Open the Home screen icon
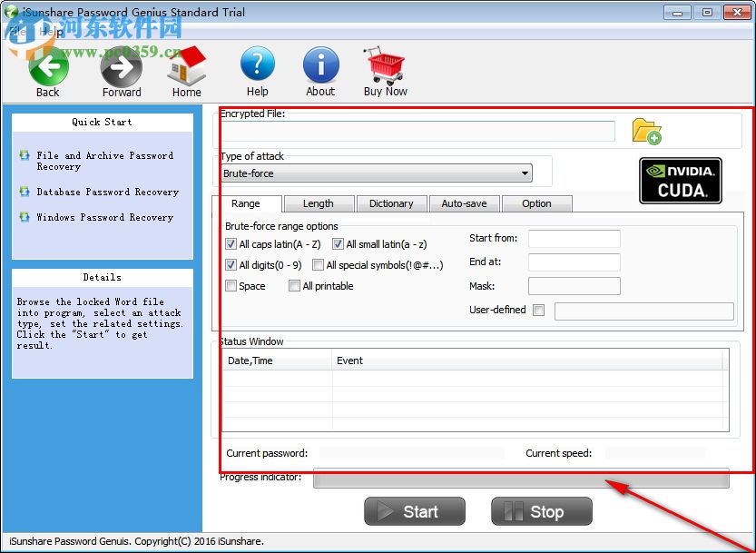Screen dimensions: 756x553 [186, 66]
